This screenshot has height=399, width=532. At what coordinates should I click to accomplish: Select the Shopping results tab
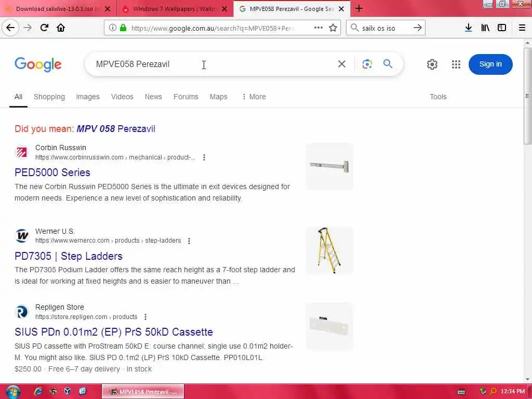click(49, 97)
